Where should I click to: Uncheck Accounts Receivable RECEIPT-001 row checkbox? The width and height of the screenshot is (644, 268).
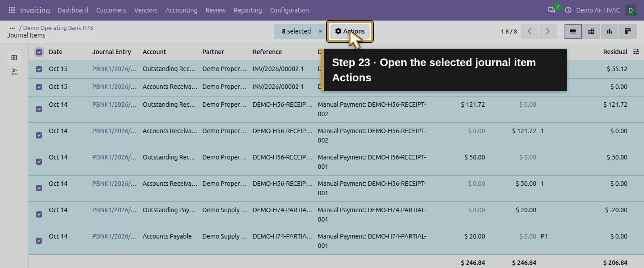click(39, 188)
